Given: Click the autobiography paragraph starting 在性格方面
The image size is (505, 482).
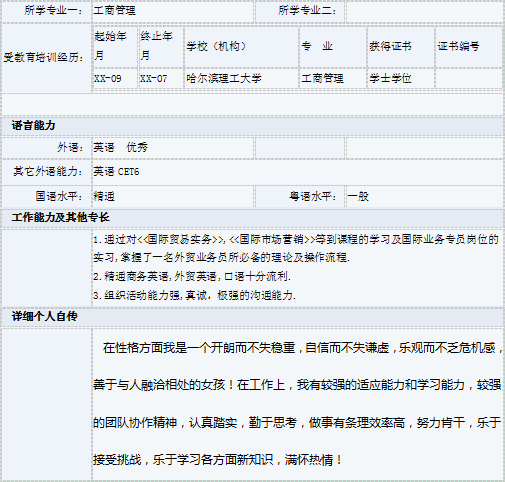Looking at the screenshot, I should pyautogui.click(x=297, y=404).
